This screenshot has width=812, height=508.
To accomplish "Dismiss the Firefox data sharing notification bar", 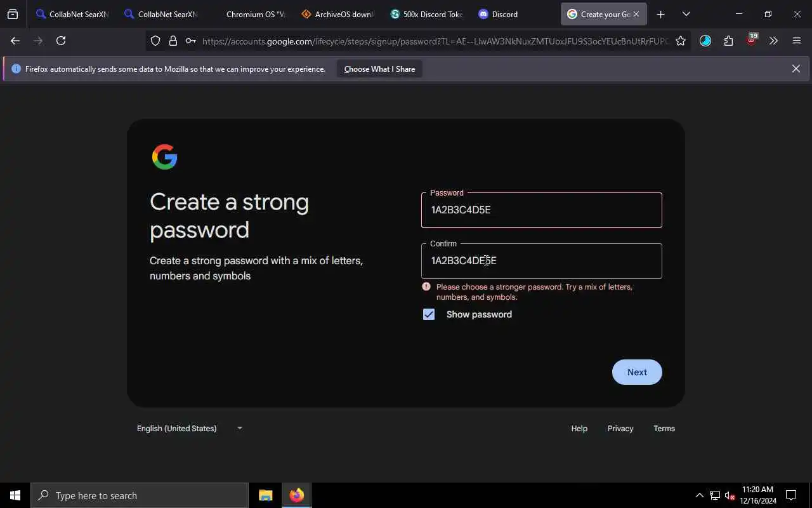I will (x=796, y=69).
